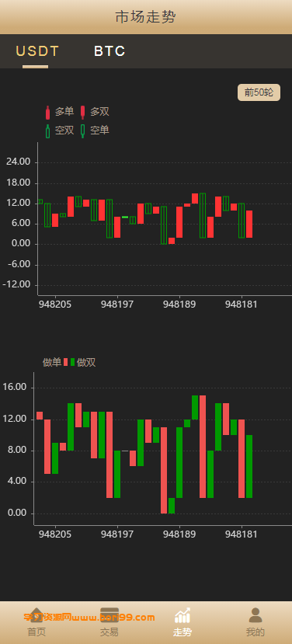Open the 我的 profile icon
Image resolution: width=292 pixels, height=644 pixels.
tap(255, 615)
